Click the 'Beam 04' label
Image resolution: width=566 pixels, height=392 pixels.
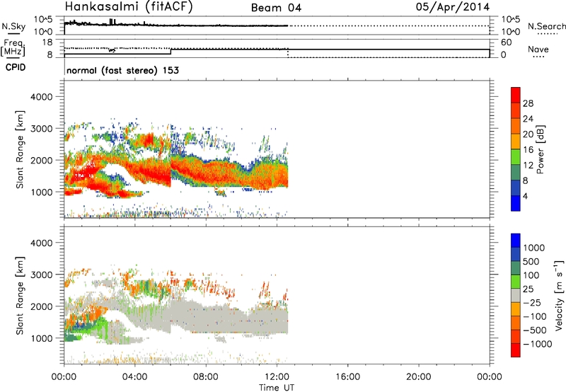pyautogui.click(x=276, y=8)
